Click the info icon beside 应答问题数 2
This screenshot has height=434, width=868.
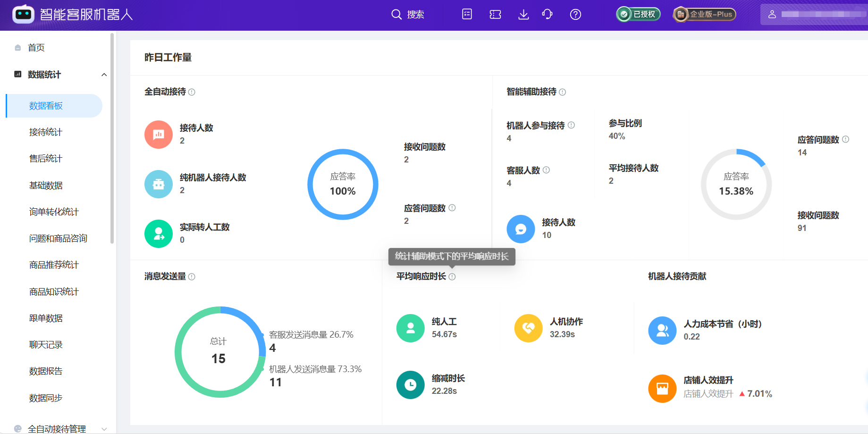pyautogui.click(x=452, y=208)
